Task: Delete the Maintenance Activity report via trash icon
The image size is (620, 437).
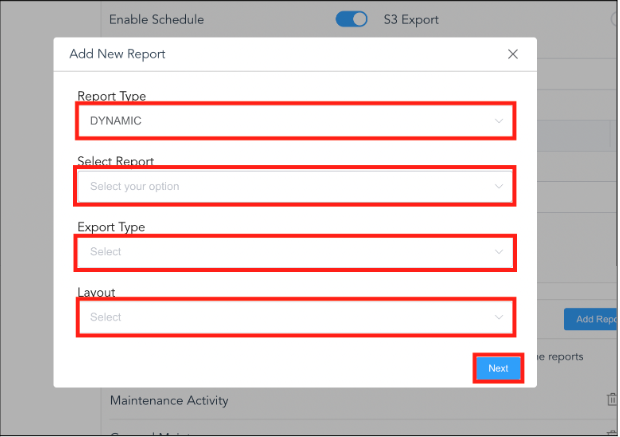Action: coord(611,400)
